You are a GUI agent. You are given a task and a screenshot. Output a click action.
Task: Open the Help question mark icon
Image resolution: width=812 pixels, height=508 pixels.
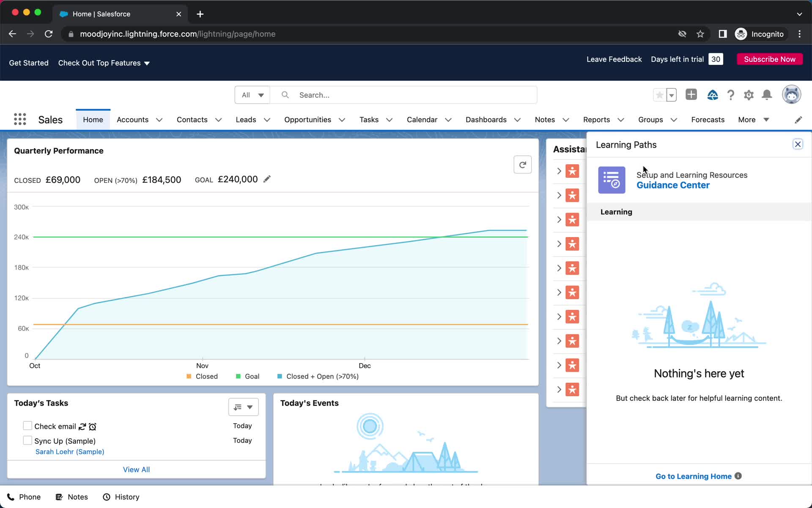730,95
